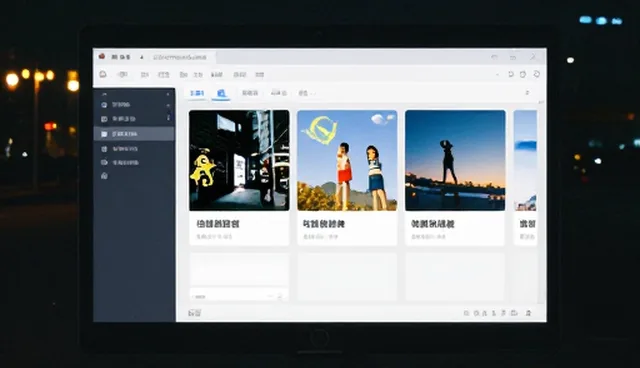The width and height of the screenshot is (640, 368).
Task: Open the night street thumbnail card
Action: (x=239, y=160)
